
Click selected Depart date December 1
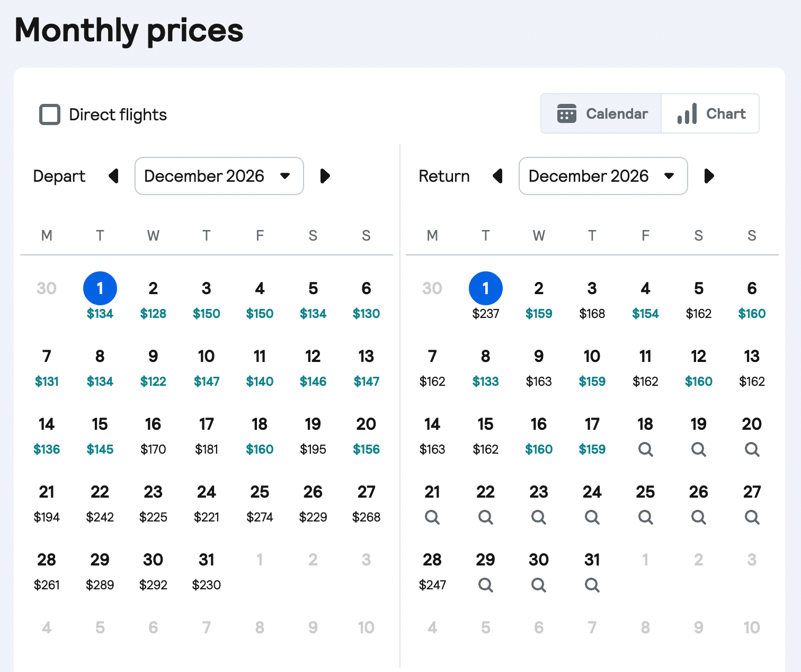[x=100, y=288]
